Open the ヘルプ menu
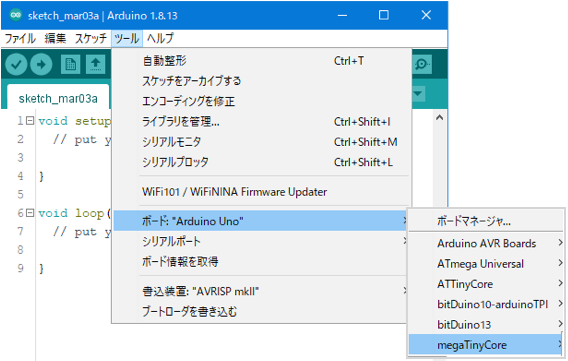This screenshot has height=361, width=568. pos(160,38)
